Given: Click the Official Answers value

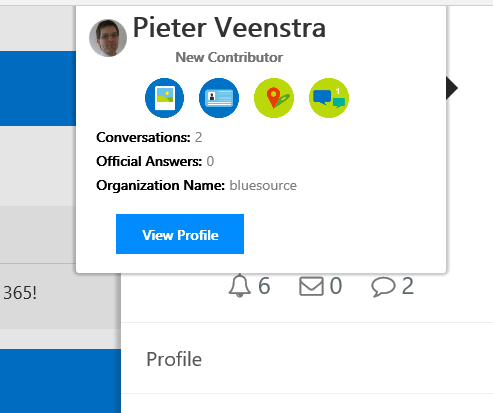Looking at the screenshot, I should pyautogui.click(x=210, y=161).
